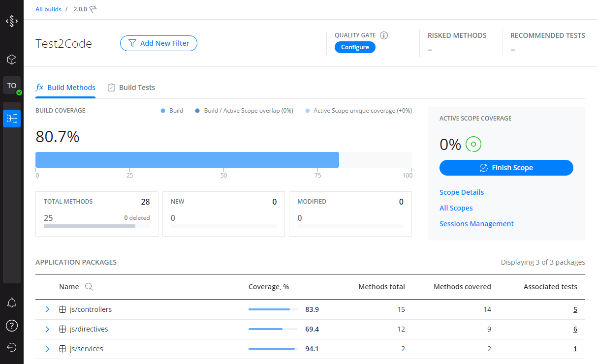Open the agents cube icon in sidebar
The height and width of the screenshot is (364, 597).
pyautogui.click(x=12, y=60)
